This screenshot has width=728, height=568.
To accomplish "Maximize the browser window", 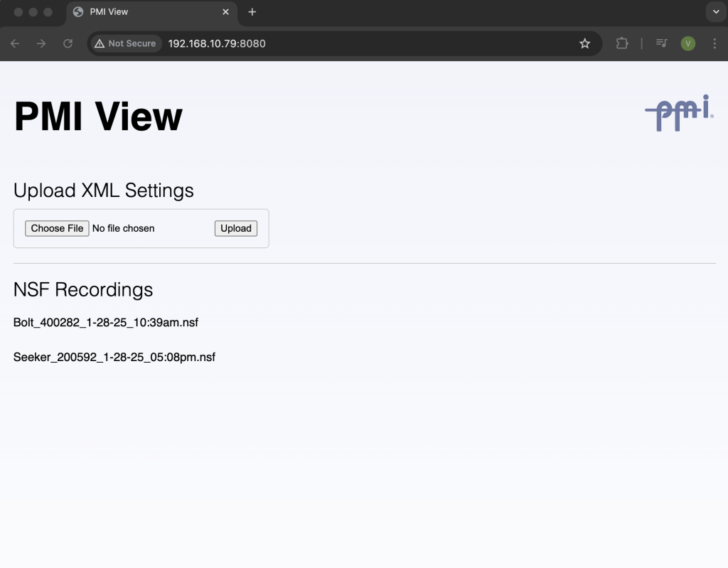I will coord(48,12).
